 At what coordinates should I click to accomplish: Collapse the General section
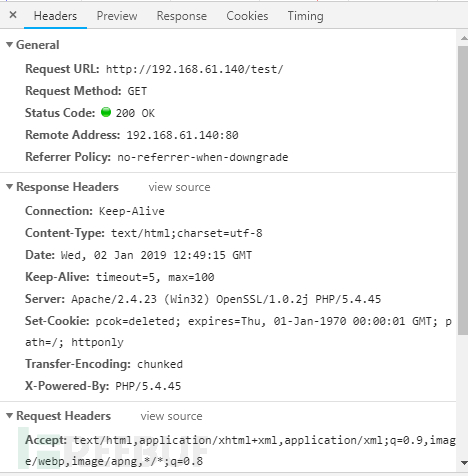coord(10,44)
